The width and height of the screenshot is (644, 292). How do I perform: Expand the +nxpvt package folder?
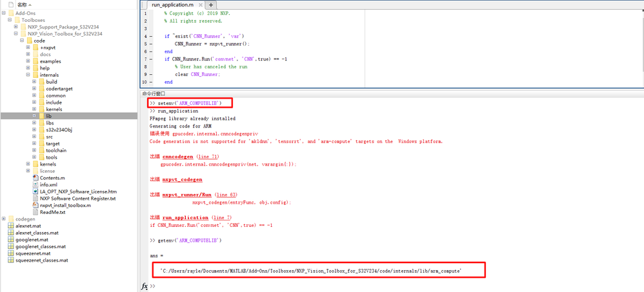(28, 47)
